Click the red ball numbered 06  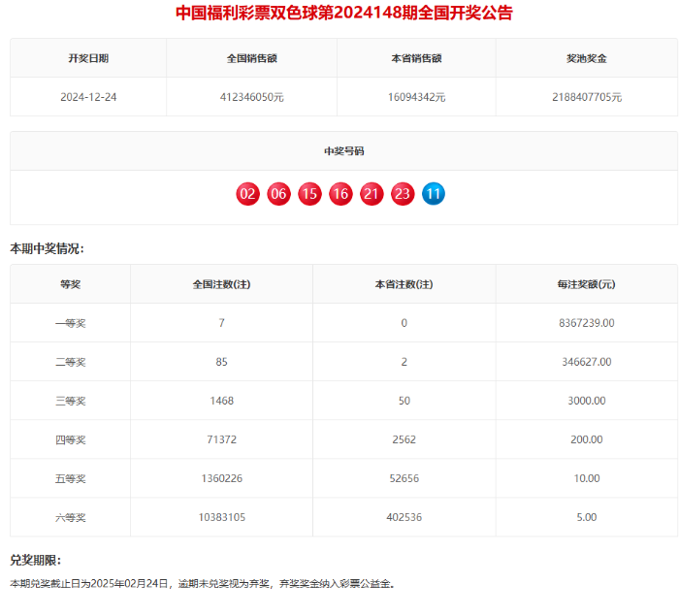tap(278, 194)
